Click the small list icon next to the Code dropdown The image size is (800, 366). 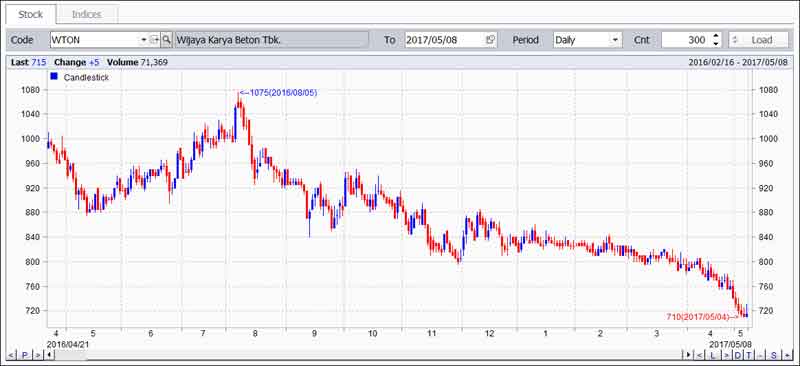(x=155, y=39)
